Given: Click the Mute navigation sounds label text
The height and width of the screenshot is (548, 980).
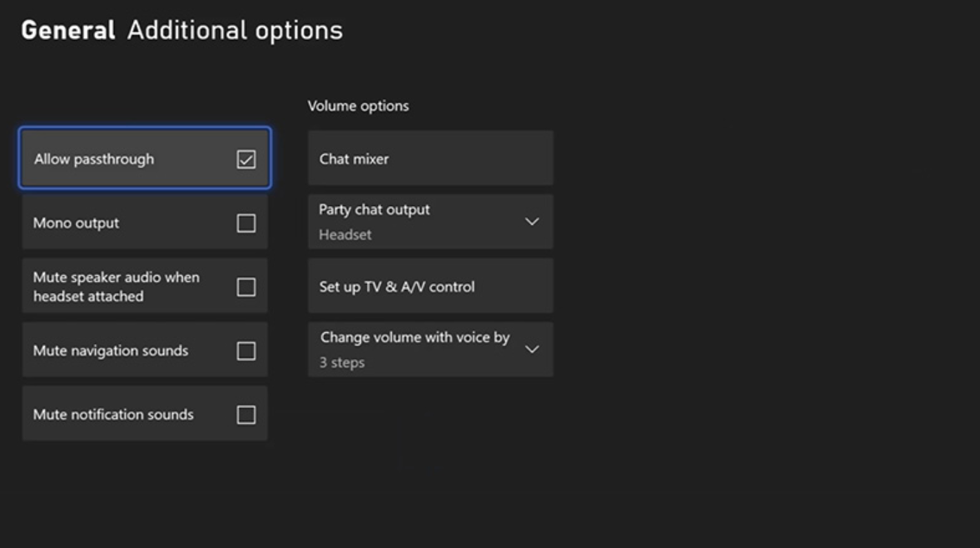Looking at the screenshot, I should pos(110,351).
